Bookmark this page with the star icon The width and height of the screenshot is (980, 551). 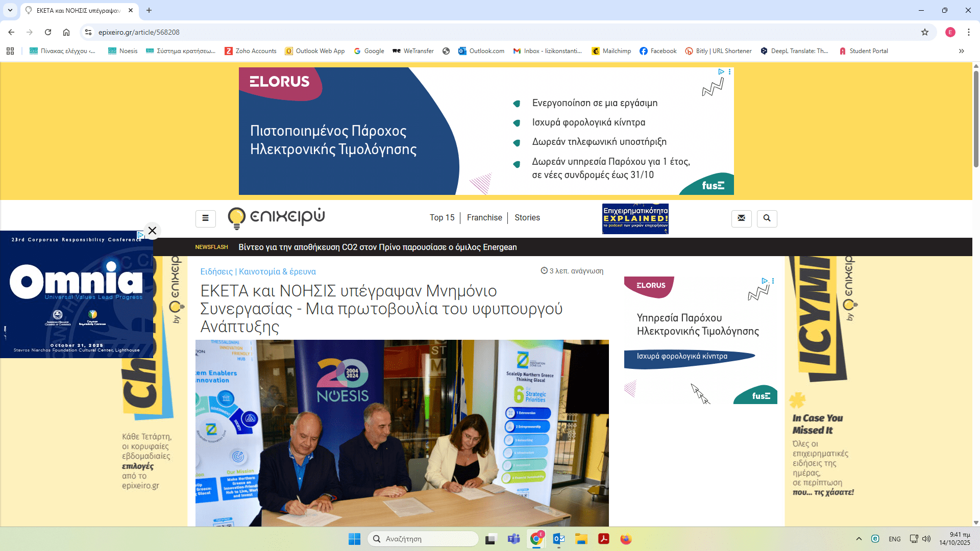click(x=924, y=32)
